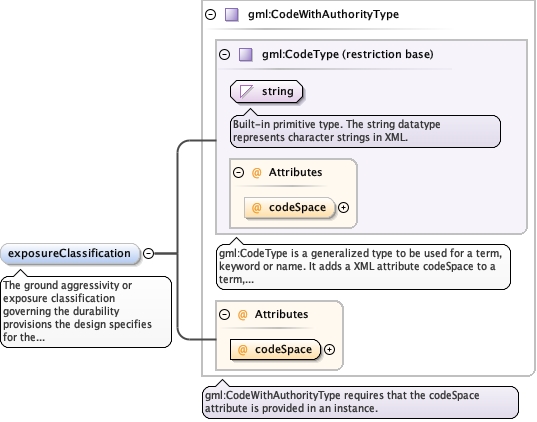The image size is (537, 422).
Task: Select the exposureClassification element node
Action: click(x=70, y=254)
